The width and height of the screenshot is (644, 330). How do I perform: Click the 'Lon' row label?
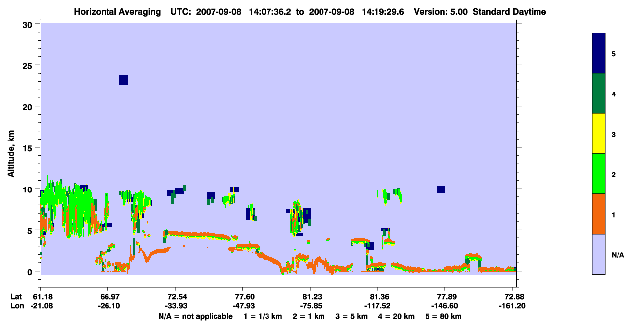point(17,306)
